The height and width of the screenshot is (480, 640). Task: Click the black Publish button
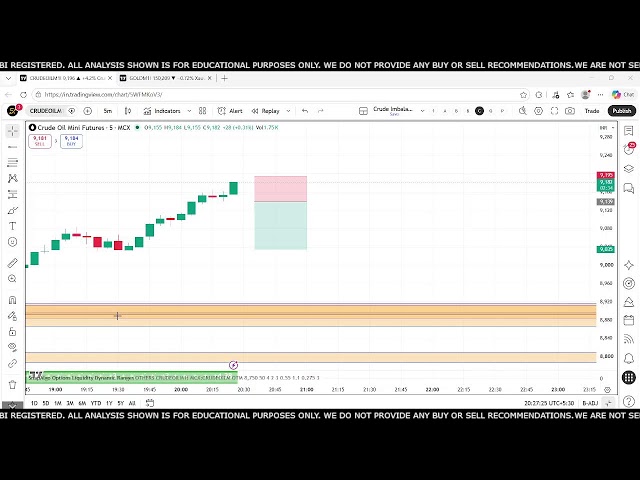(622, 111)
